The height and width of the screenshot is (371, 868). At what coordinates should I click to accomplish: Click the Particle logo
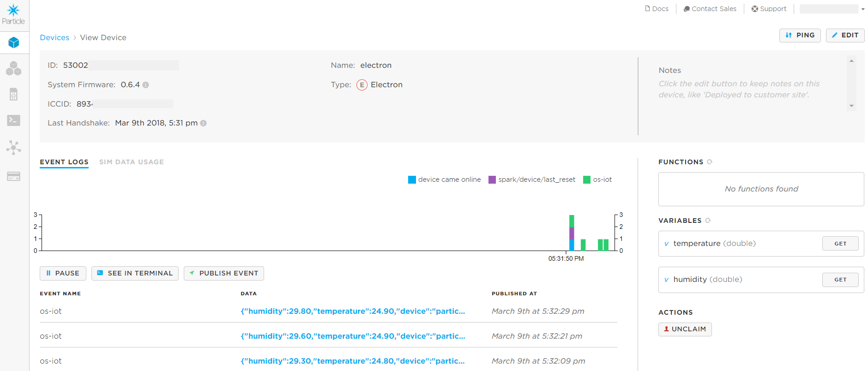coord(13,14)
